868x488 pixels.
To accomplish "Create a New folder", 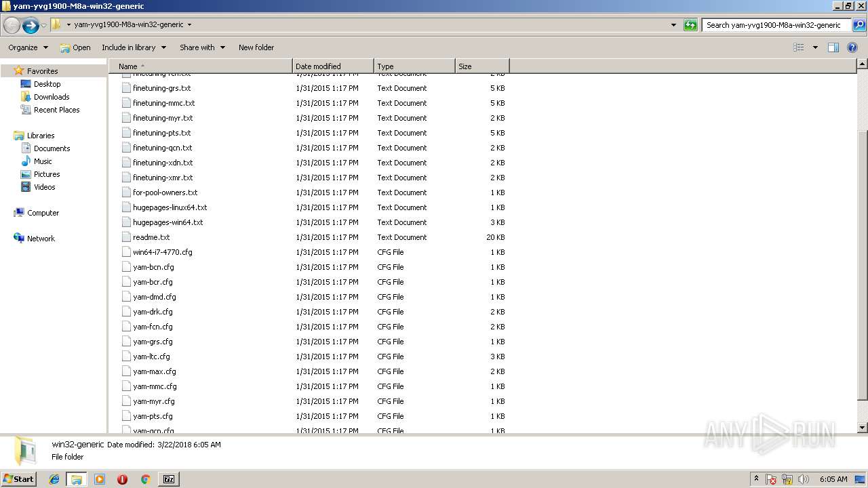I will tap(256, 47).
